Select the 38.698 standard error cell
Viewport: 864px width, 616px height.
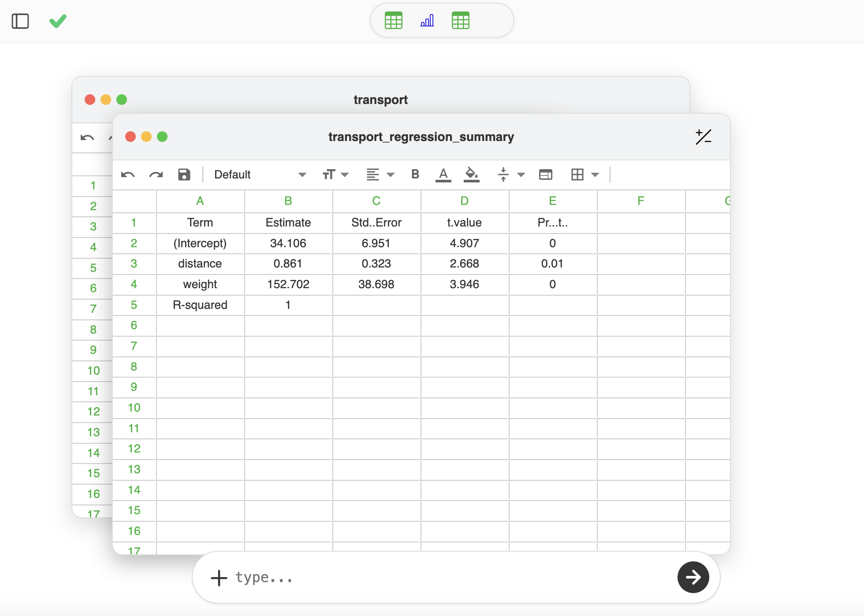coord(376,284)
